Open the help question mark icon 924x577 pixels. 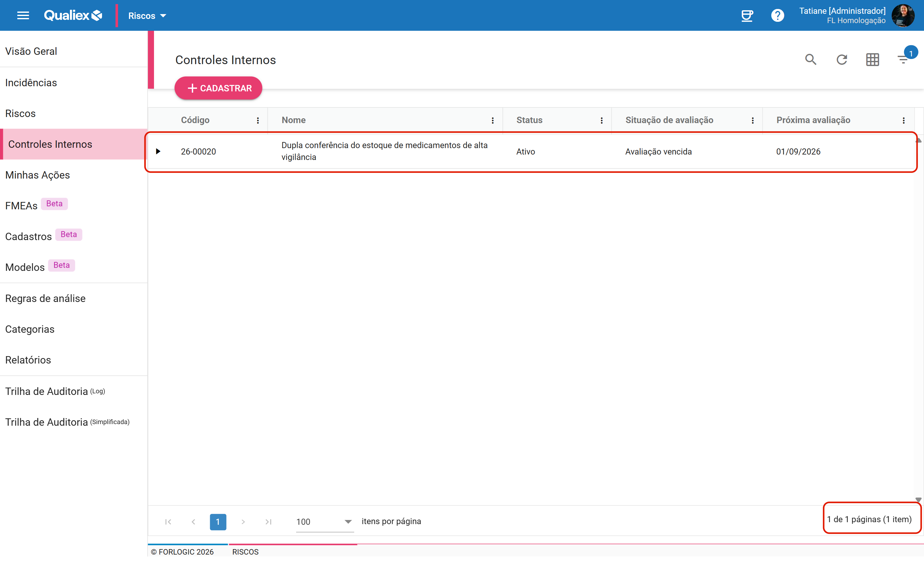[x=777, y=16]
